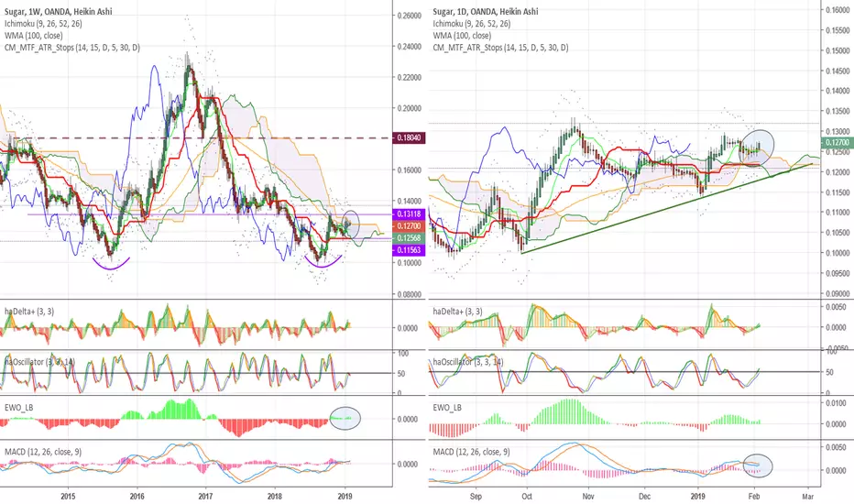Click Dec on the daily time axis

[645, 497]
